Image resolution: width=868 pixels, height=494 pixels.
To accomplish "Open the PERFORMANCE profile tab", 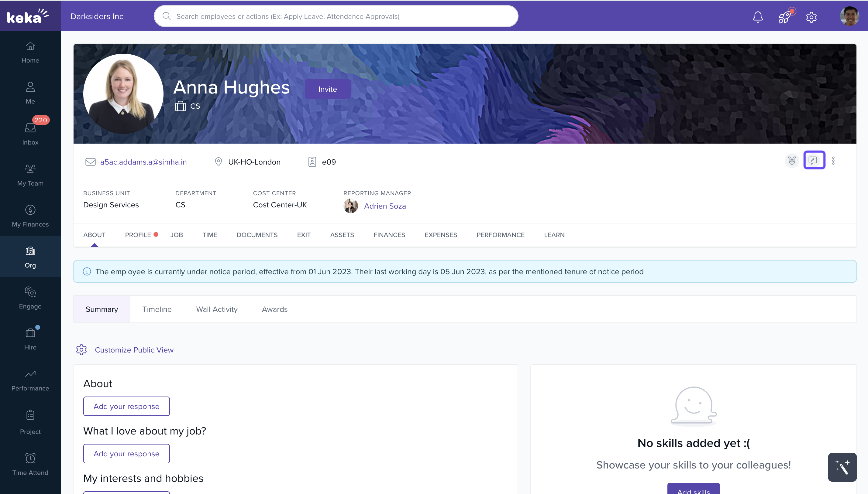I will tap(500, 235).
